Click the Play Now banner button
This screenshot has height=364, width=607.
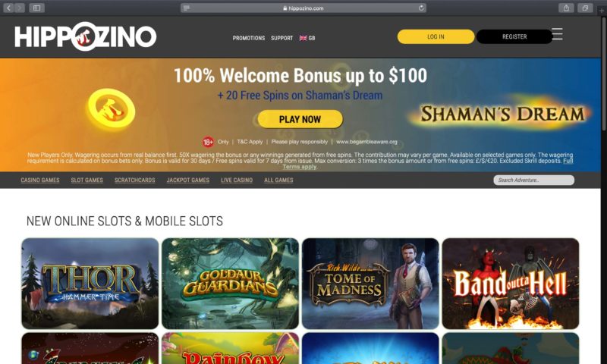[x=300, y=119]
